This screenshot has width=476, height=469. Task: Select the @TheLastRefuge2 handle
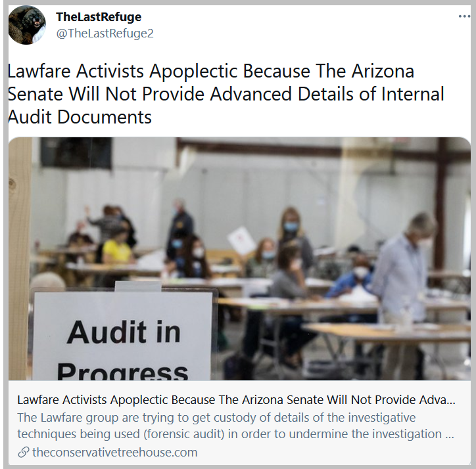(x=105, y=33)
